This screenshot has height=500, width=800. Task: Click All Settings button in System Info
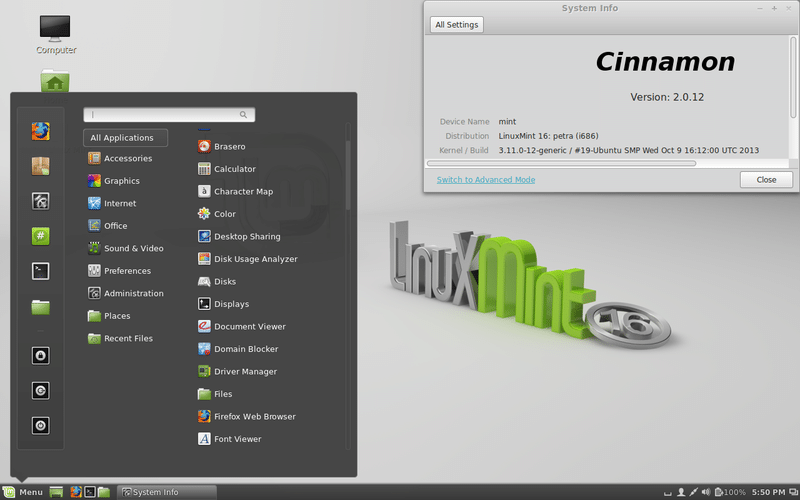457,24
